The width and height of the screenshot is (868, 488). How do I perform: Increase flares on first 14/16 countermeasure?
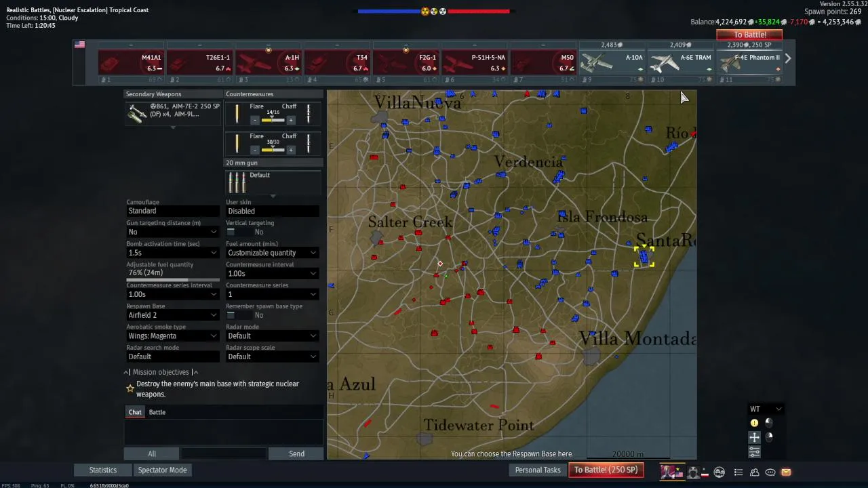click(291, 120)
